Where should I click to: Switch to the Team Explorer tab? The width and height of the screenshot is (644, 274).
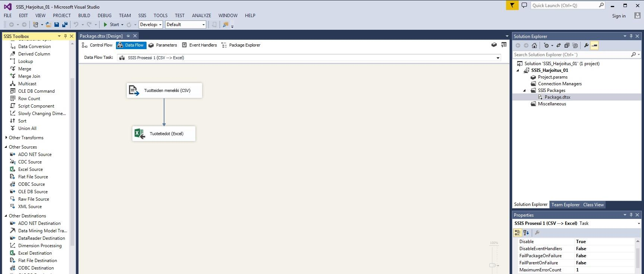[565, 205]
